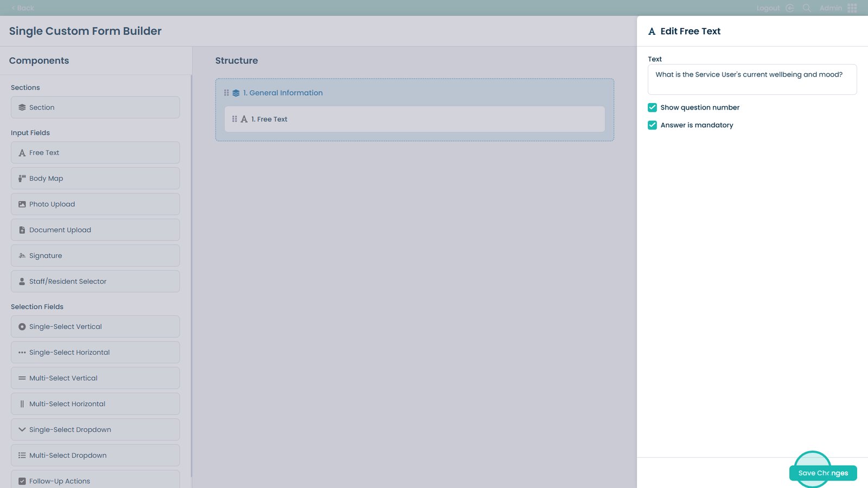Toggle the Answer is mandatory checkbox

653,125
